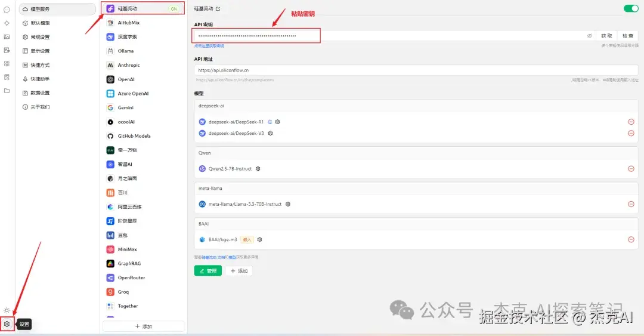Screen dimensions: 644x336
Task: Open settings gear for meta-llama/Llama-3.3-70B-Instruct
Action: [288, 204]
